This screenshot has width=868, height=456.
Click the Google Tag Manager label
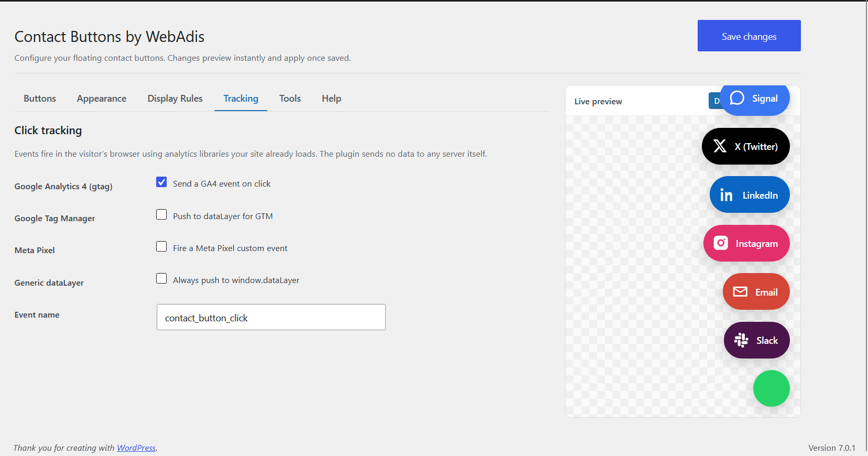tap(55, 219)
